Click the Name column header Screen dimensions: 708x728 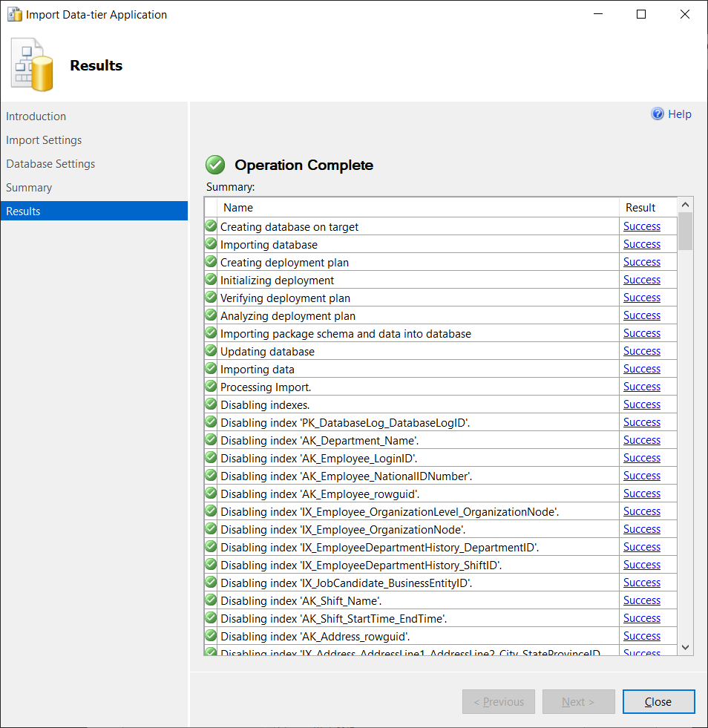coord(238,208)
